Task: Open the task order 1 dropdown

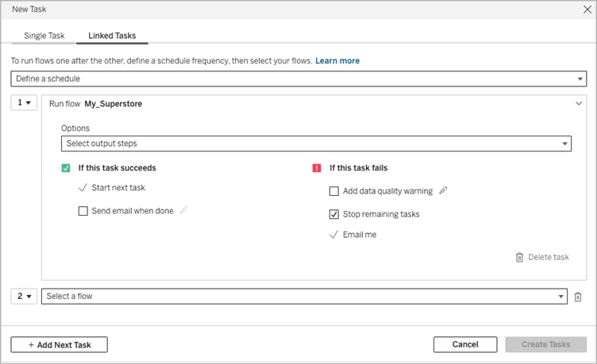Action: coord(24,102)
